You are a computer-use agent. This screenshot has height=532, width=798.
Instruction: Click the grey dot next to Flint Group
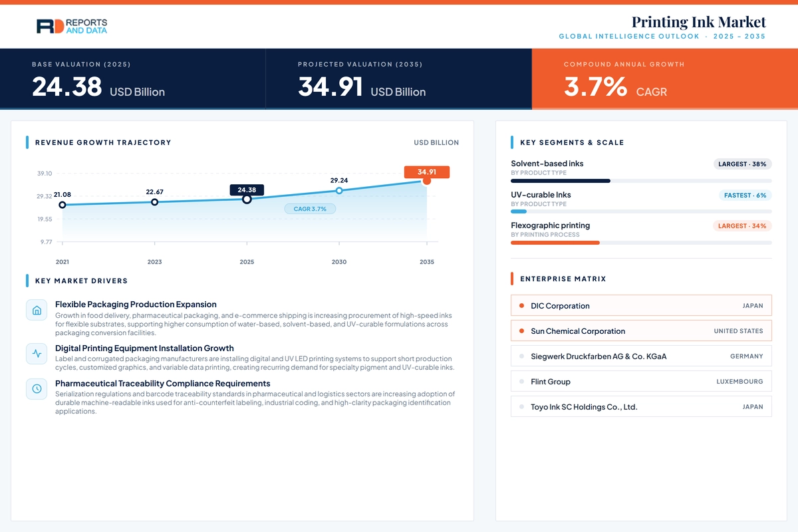click(x=521, y=382)
